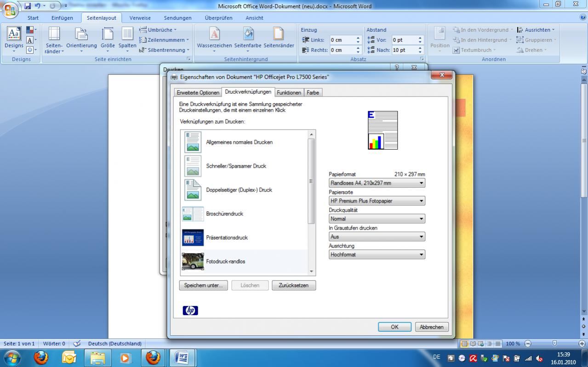Viewport: 588px width, 367px height.
Task: Switch to web layout view icon
Action: (481, 344)
